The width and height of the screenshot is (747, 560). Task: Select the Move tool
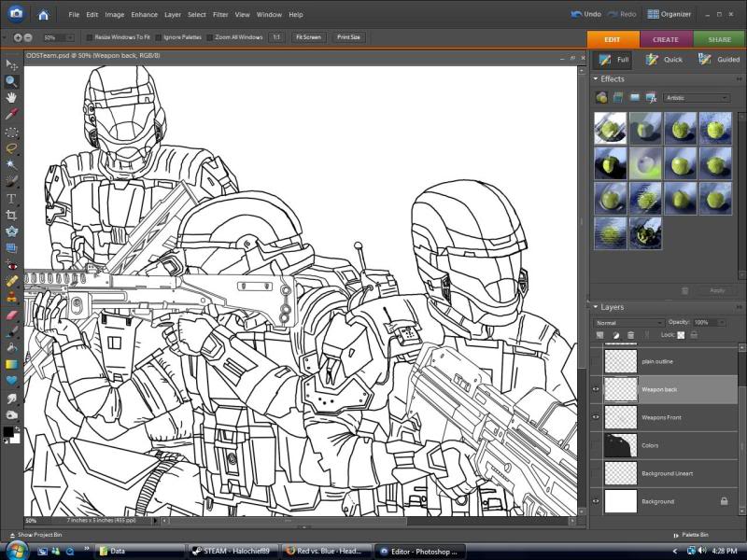tap(11, 64)
